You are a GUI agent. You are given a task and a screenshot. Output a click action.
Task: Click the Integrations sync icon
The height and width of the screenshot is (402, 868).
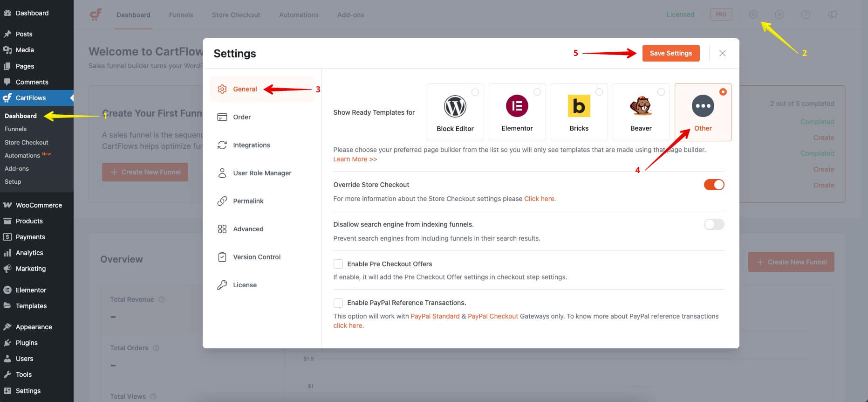click(222, 145)
